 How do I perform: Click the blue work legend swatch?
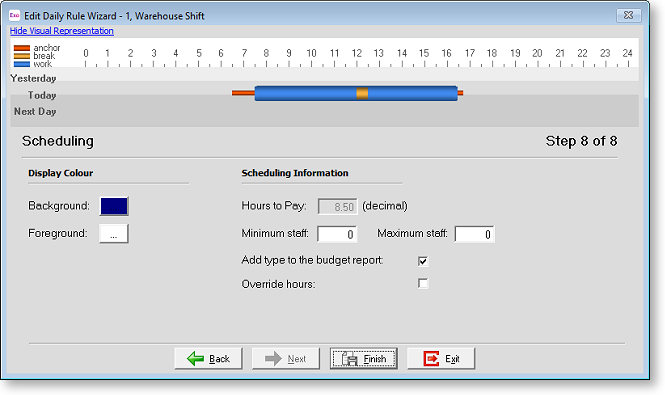[x=22, y=64]
